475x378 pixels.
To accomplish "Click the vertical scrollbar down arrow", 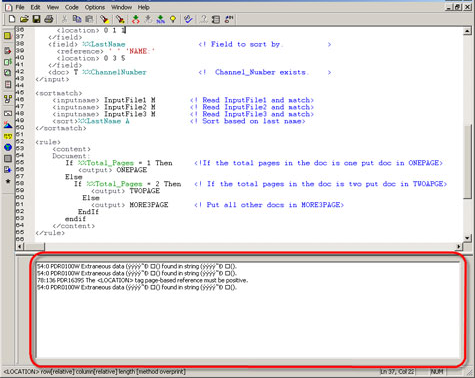I will click(467, 238).
